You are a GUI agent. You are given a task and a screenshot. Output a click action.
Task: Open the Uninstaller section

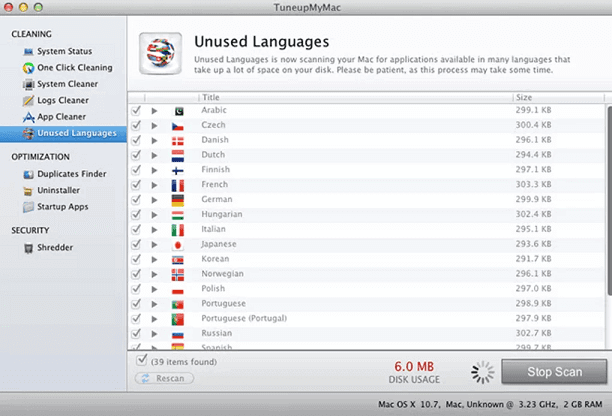point(59,190)
